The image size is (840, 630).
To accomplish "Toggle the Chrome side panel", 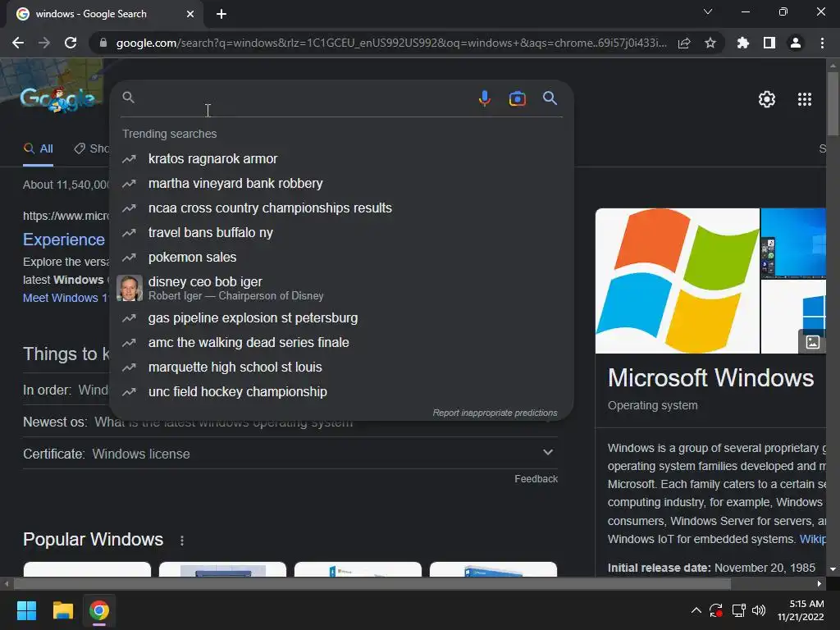I will click(769, 43).
